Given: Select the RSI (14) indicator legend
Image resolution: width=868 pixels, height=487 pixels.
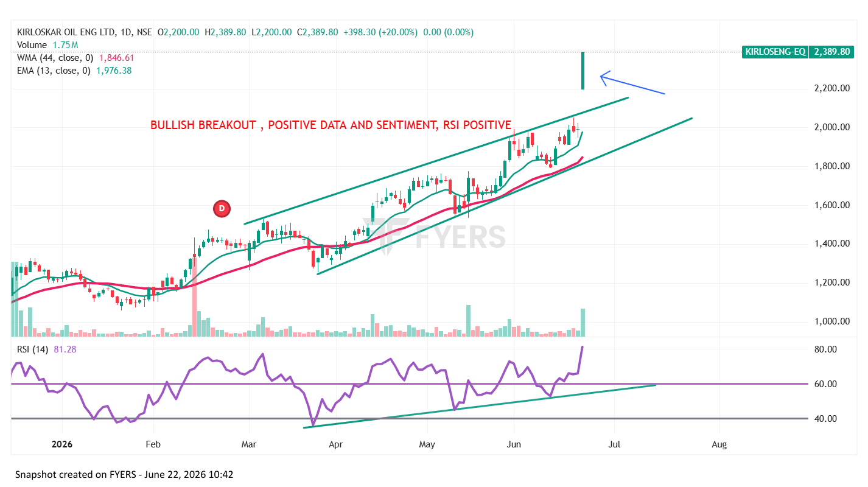Looking at the screenshot, I should click(x=32, y=349).
